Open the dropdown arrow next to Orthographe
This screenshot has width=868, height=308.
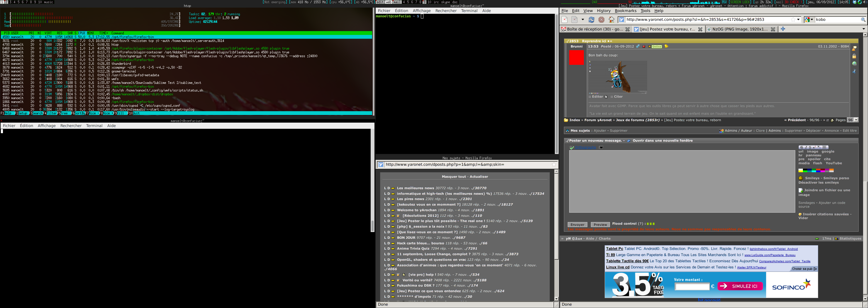coord(601,148)
